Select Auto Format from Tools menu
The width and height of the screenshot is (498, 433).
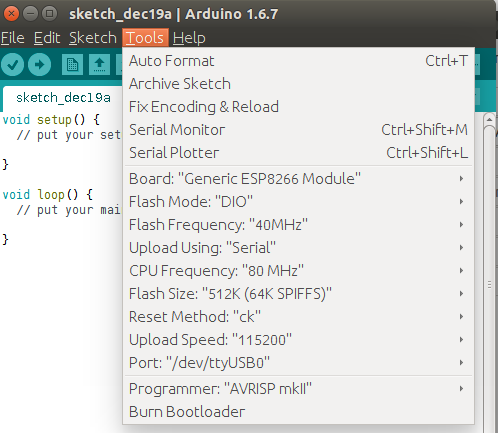pos(298,61)
